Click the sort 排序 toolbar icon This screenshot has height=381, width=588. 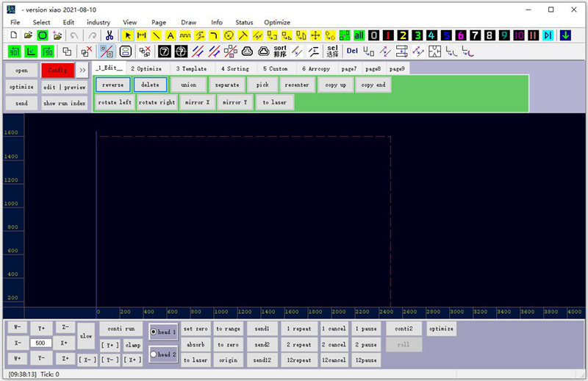point(280,51)
